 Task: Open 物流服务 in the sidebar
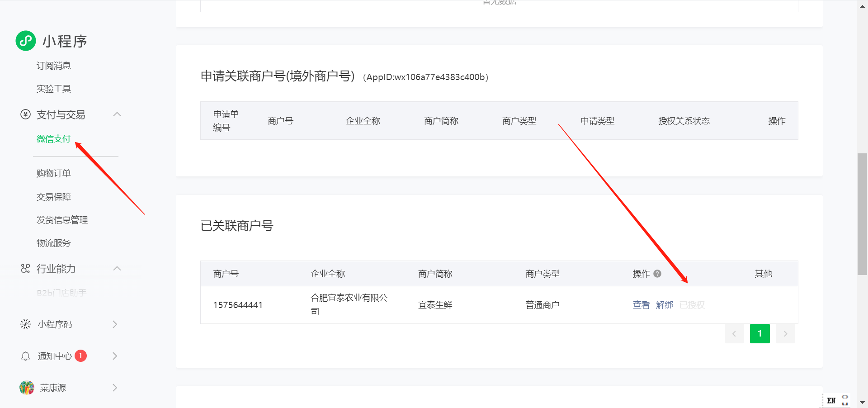coord(54,243)
